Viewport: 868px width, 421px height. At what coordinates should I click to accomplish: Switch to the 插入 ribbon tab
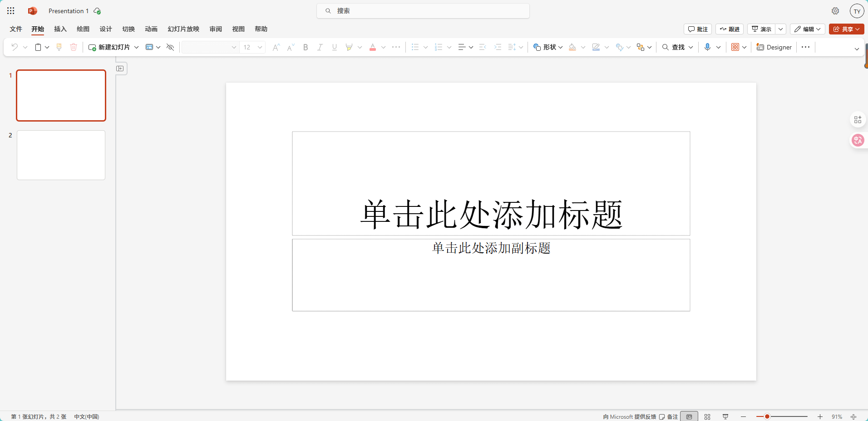click(60, 29)
